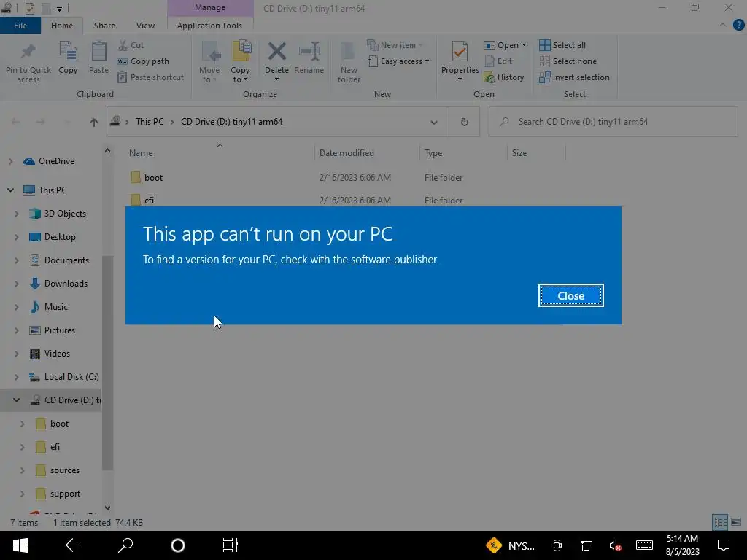The height and width of the screenshot is (560, 747).
Task: Sort by the Type column header
Action: [463, 153]
